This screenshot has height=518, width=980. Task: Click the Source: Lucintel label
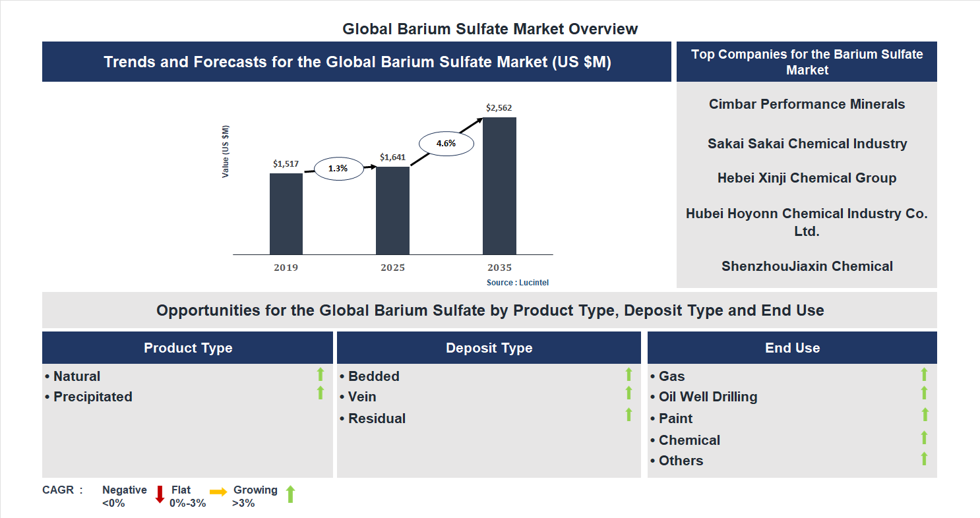[518, 282]
